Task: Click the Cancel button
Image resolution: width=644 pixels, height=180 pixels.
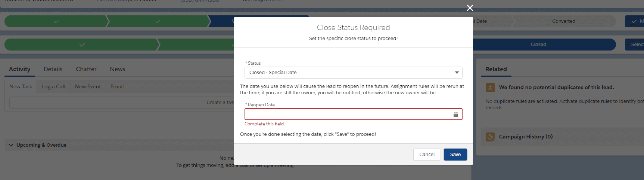Action: tap(427, 155)
